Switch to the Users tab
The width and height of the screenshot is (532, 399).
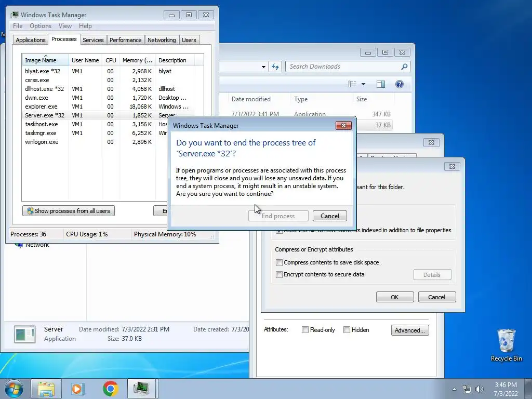pos(189,40)
